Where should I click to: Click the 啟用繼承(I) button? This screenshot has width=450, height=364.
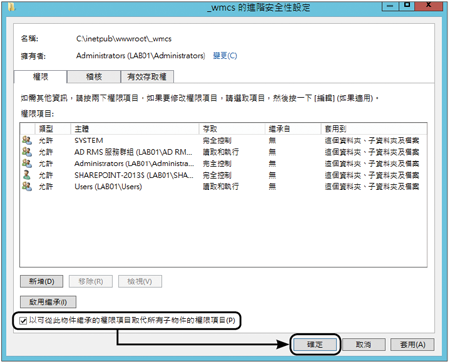(48, 302)
